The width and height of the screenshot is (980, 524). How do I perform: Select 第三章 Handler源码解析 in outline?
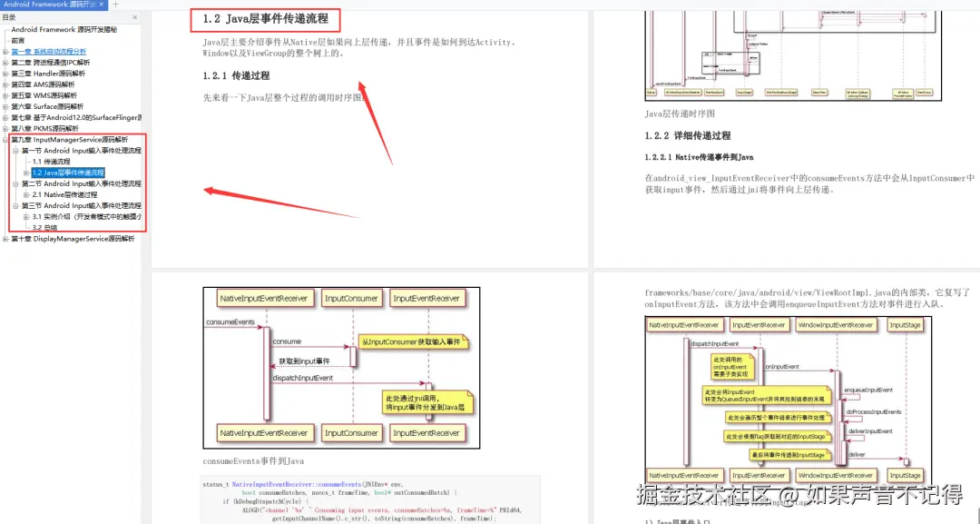point(48,74)
